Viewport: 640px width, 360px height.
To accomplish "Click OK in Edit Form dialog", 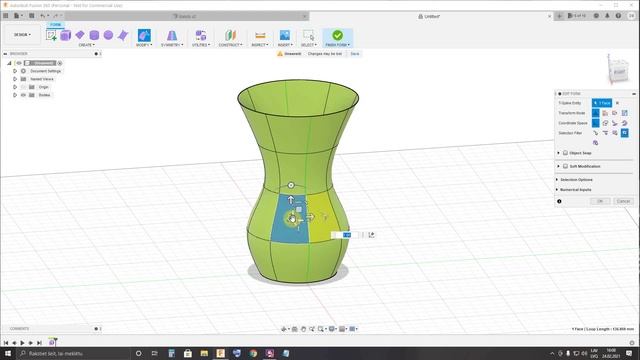I will (x=600, y=201).
